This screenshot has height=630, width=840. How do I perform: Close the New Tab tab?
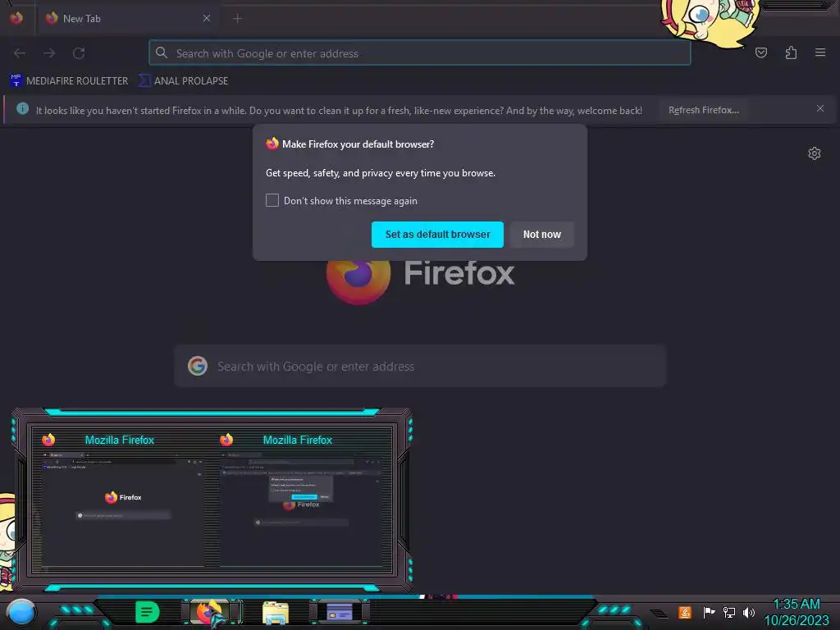tap(207, 18)
